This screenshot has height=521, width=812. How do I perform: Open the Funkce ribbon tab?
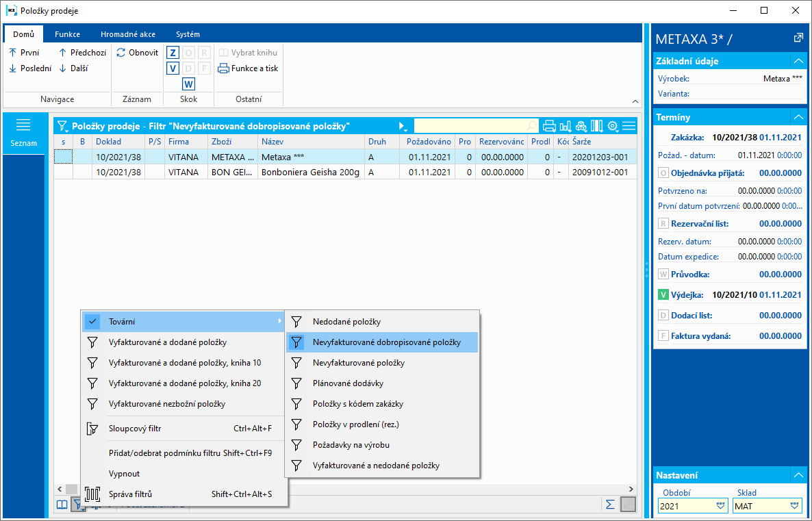click(x=67, y=34)
